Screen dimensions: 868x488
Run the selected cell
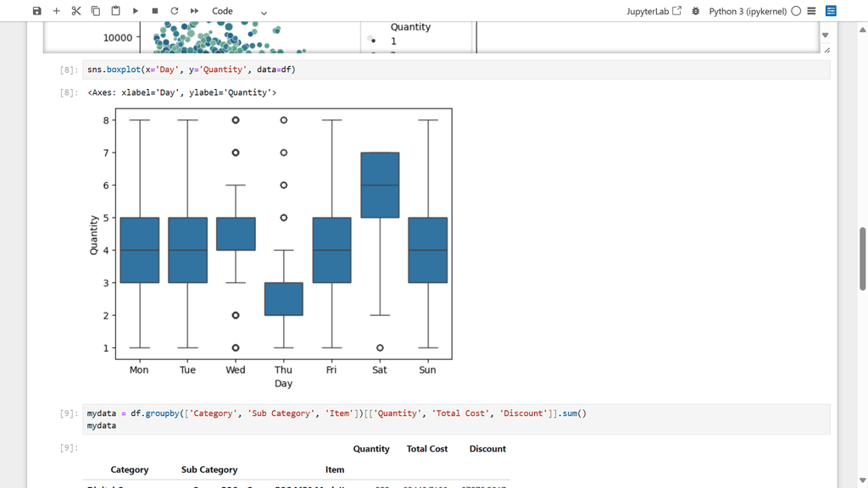(x=136, y=11)
